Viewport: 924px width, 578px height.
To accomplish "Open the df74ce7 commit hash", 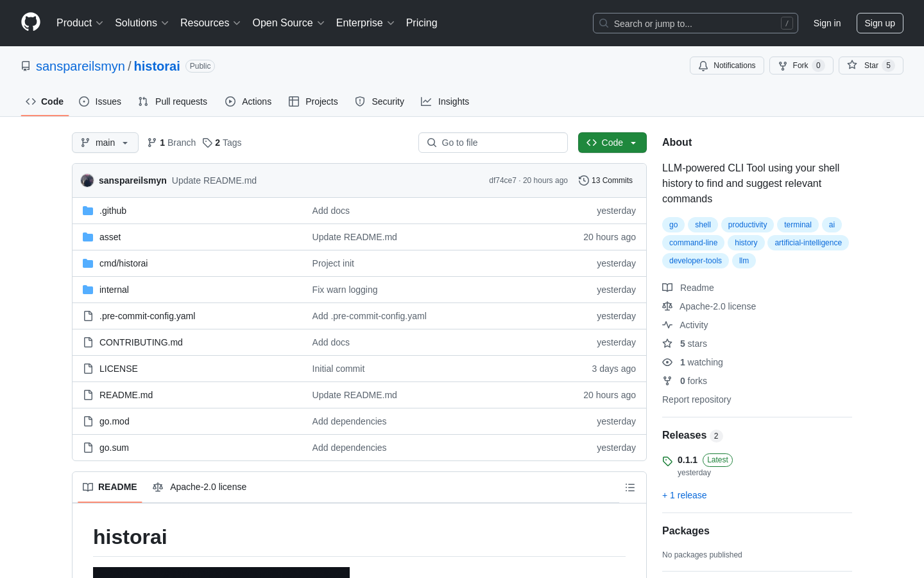I will coord(502,180).
